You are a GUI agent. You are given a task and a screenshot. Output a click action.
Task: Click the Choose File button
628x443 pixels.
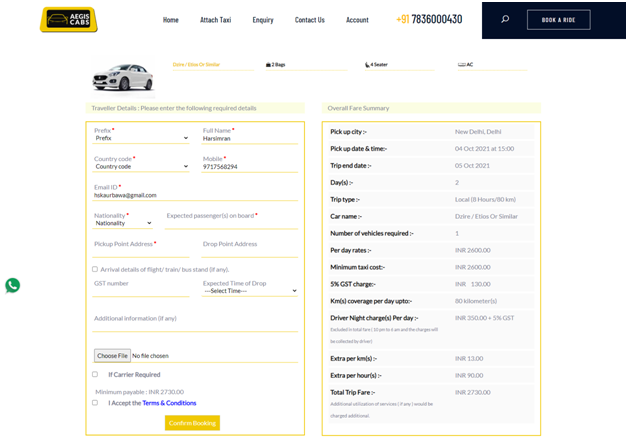point(112,356)
